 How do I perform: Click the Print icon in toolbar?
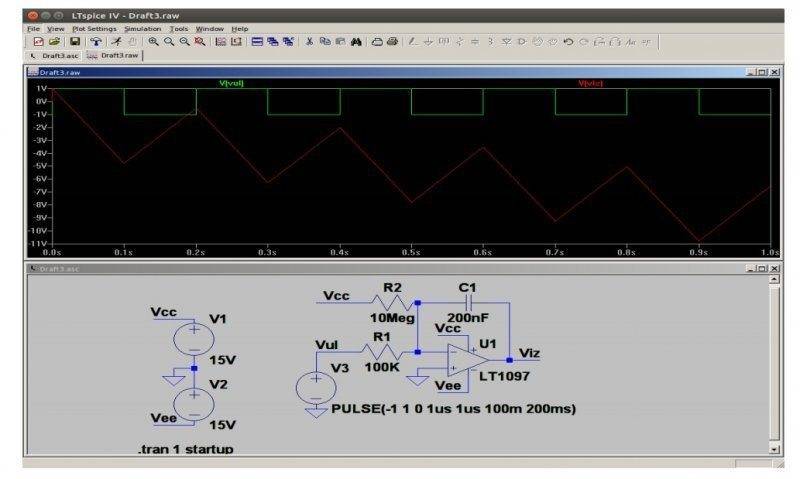[392, 42]
